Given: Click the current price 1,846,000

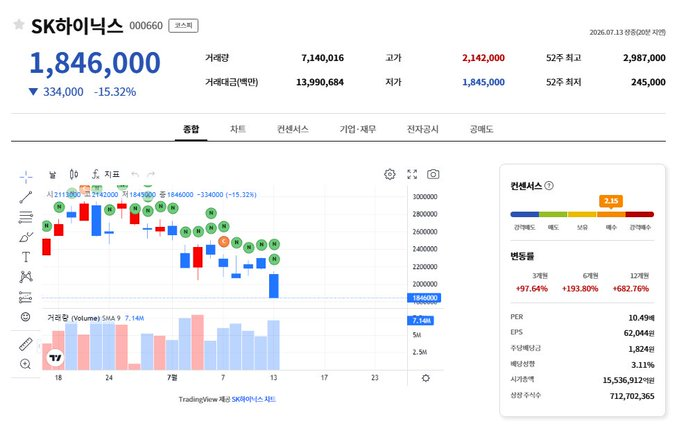Looking at the screenshot, I should point(95,63).
